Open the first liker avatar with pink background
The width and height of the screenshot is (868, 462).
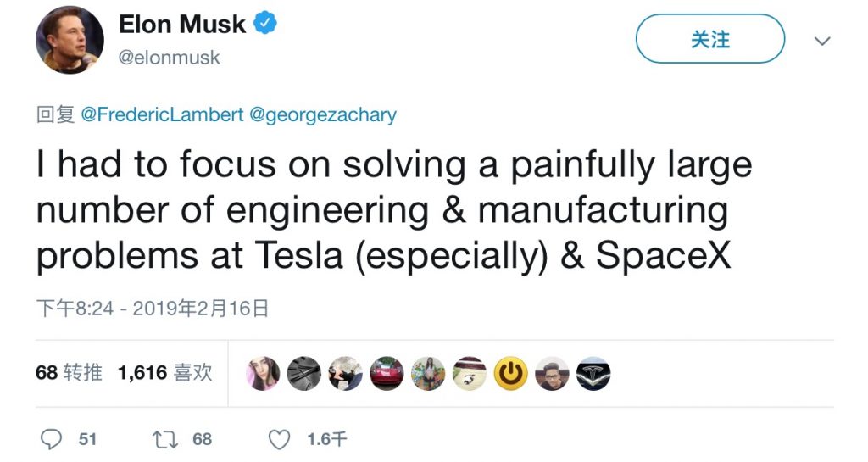263,373
